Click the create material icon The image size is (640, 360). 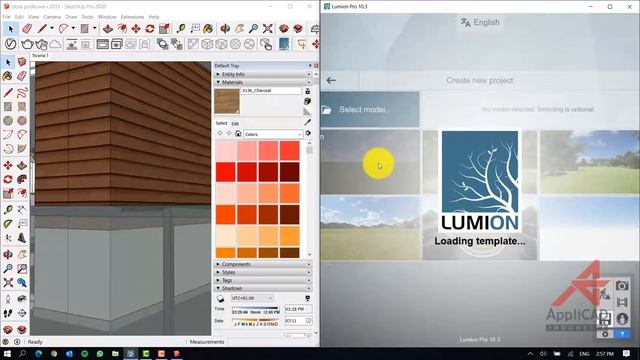coord(307,101)
